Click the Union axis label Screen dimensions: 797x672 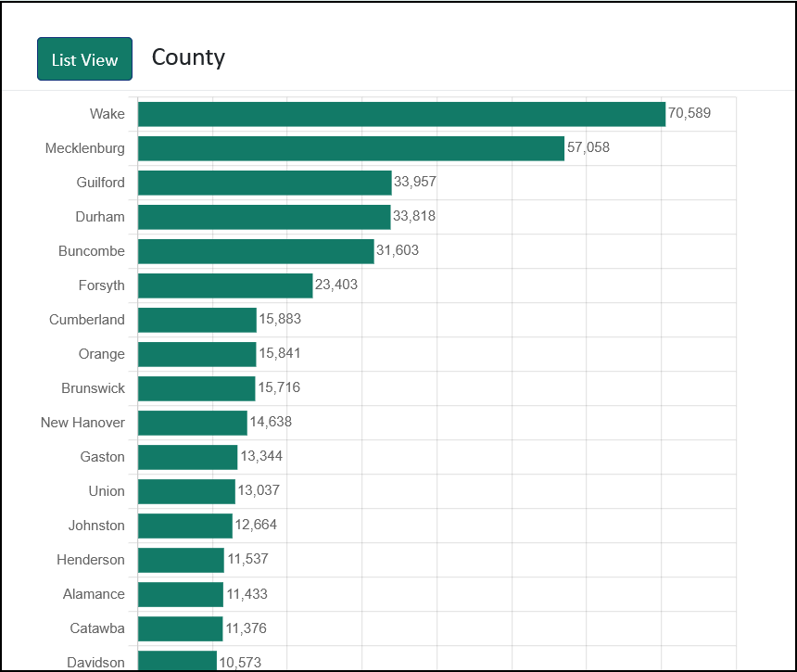(107, 491)
